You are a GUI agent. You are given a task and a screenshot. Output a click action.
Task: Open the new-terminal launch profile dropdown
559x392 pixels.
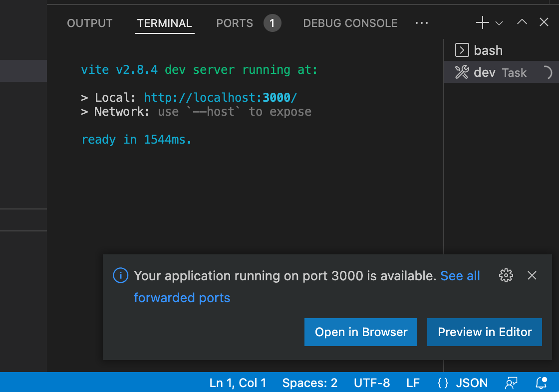499,23
